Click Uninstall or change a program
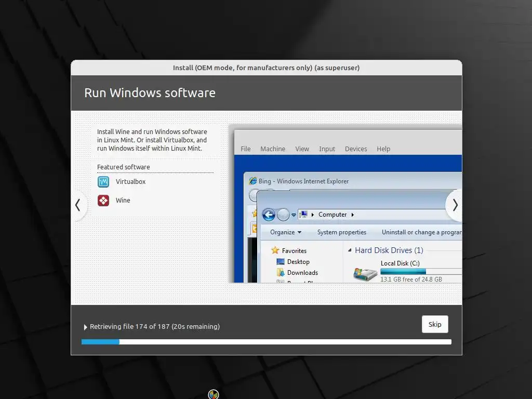532x399 pixels. pyautogui.click(x=422, y=232)
